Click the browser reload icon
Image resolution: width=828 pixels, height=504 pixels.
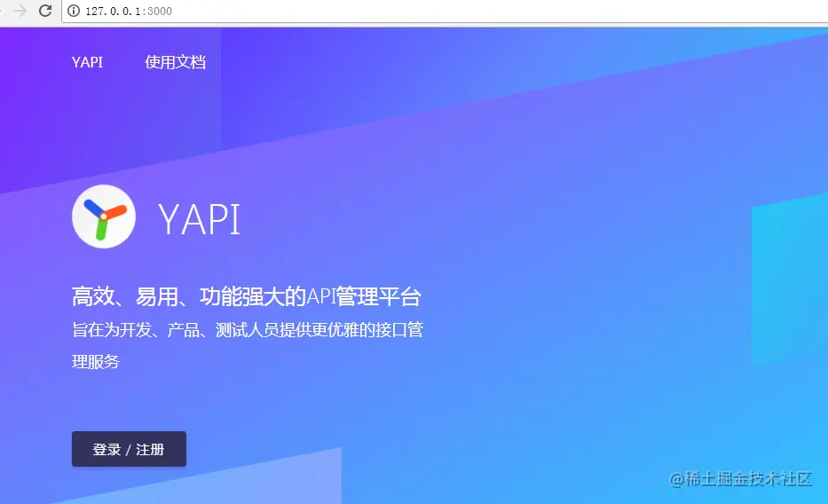pos(45,11)
